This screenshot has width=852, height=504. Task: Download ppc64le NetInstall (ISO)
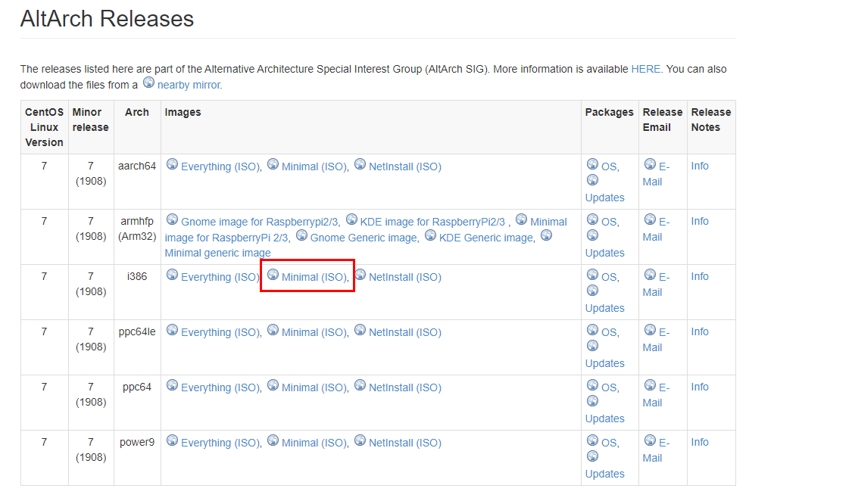coord(405,332)
